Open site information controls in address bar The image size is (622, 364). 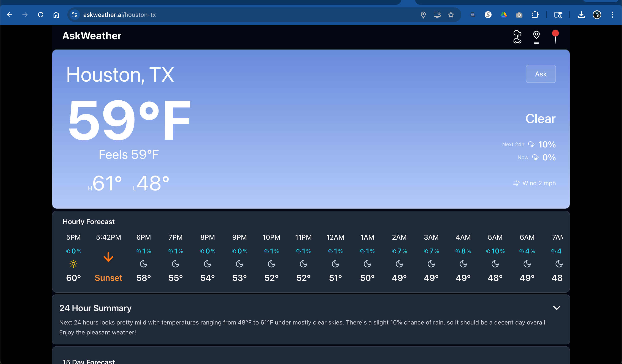click(75, 15)
